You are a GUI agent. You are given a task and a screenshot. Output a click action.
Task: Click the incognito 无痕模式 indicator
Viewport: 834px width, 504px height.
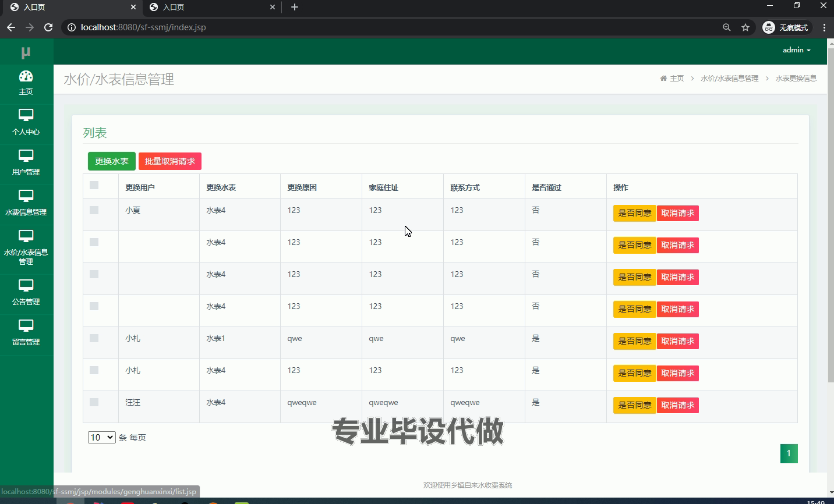[786, 27]
